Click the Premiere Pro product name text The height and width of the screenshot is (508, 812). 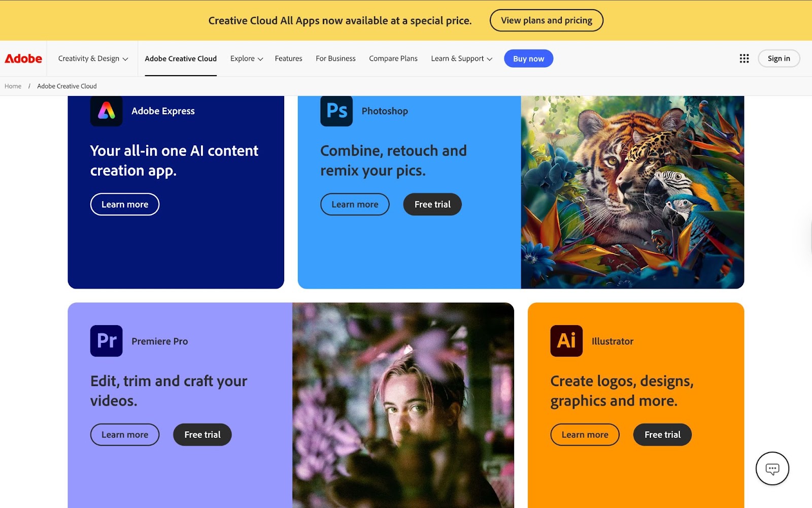(159, 341)
